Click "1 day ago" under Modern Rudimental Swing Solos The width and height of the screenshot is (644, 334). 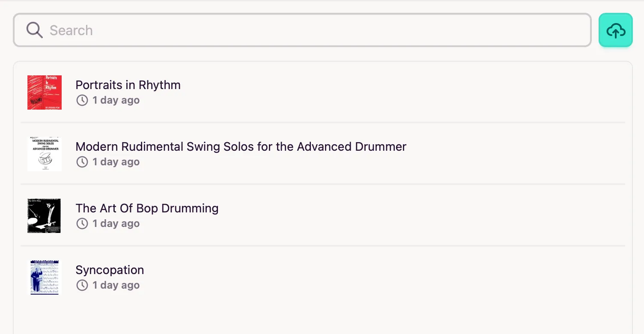point(116,162)
